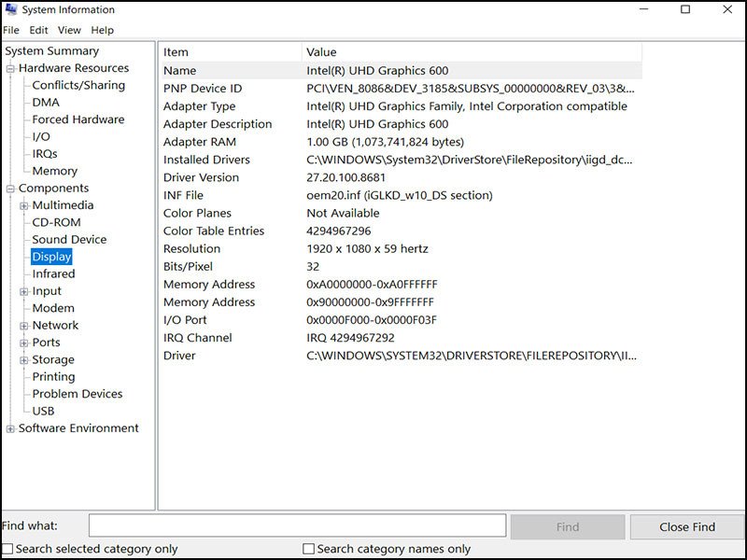Collapse the Hardware Resources tree node
Viewport: 747px width, 560px height.
[x=10, y=68]
